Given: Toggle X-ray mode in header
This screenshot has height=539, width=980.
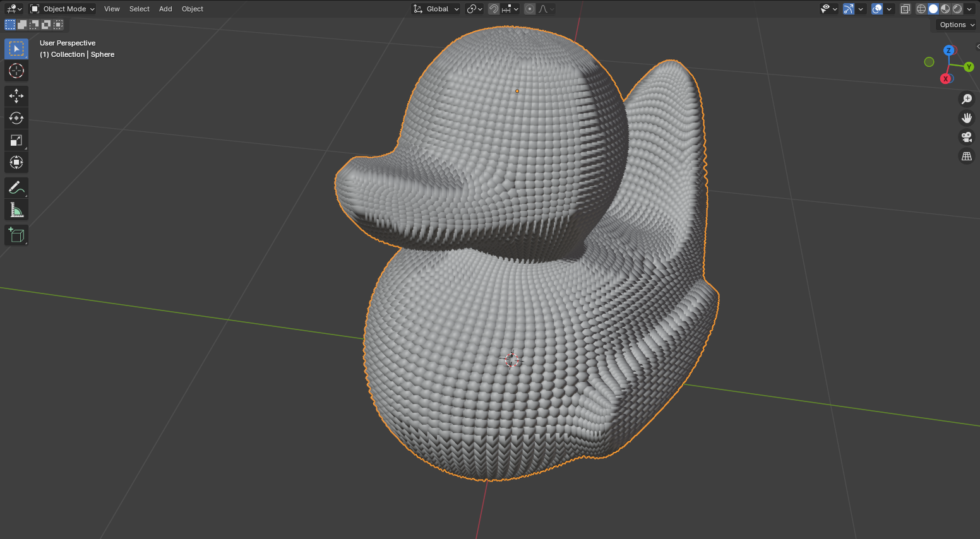Looking at the screenshot, I should pyautogui.click(x=905, y=9).
